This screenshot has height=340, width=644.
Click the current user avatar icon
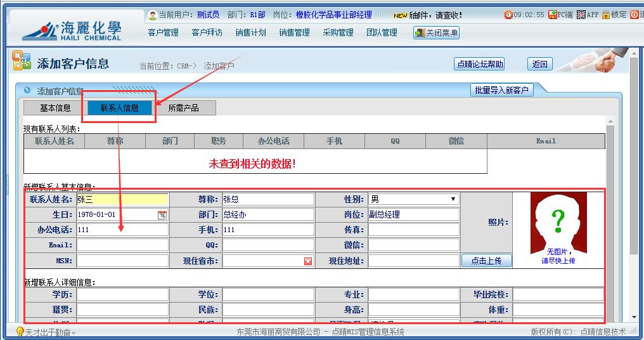point(152,15)
